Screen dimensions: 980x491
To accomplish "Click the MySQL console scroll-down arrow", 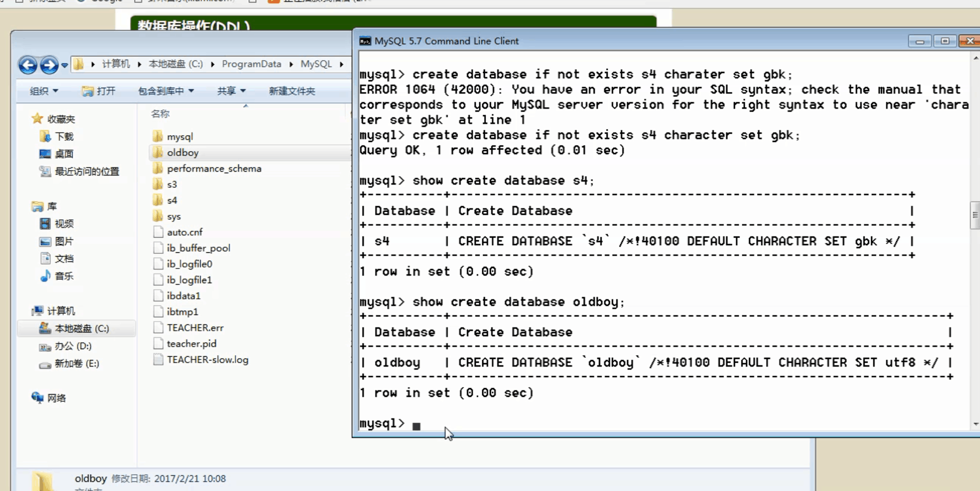I will tap(975, 424).
